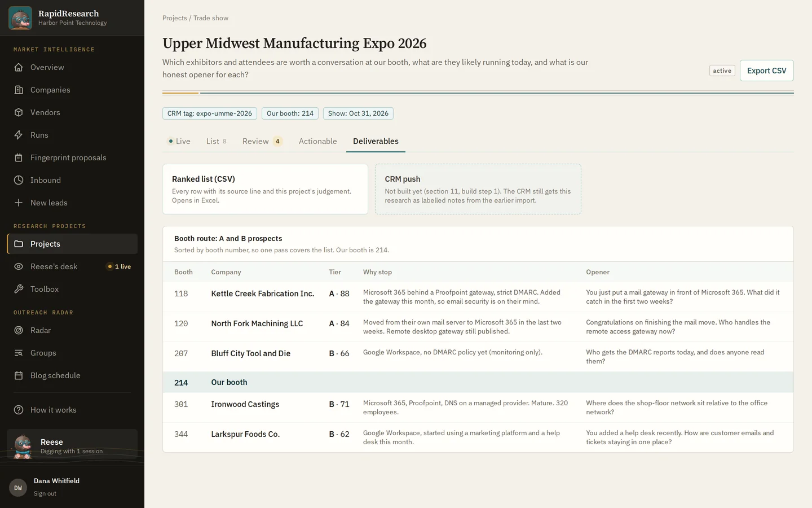Open the Overview home icon
The height and width of the screenshot is (508, 812).
[x=19, y=67]
